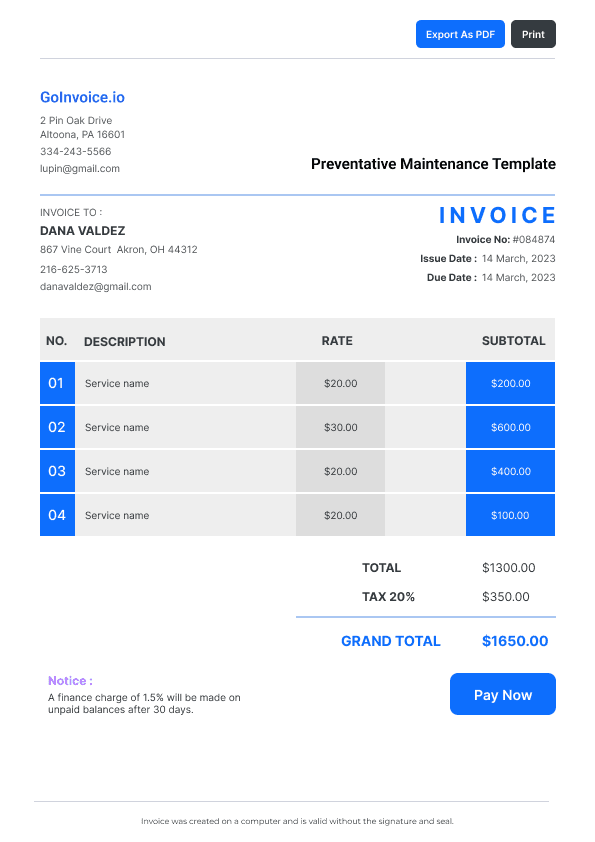The height and width of the screenshot is (842, 595).
Task: Click the Issue Date label
Action: [x=448, y=259]
